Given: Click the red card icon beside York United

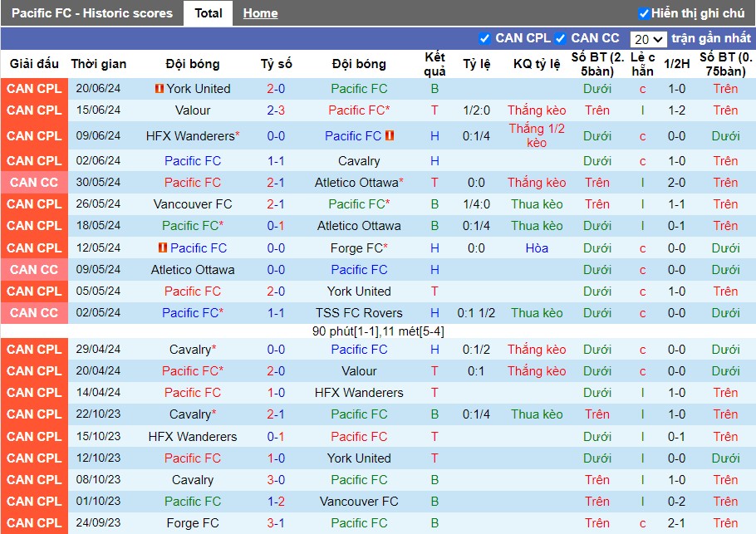Looking at the screenshot, I should tap(160, 89).
